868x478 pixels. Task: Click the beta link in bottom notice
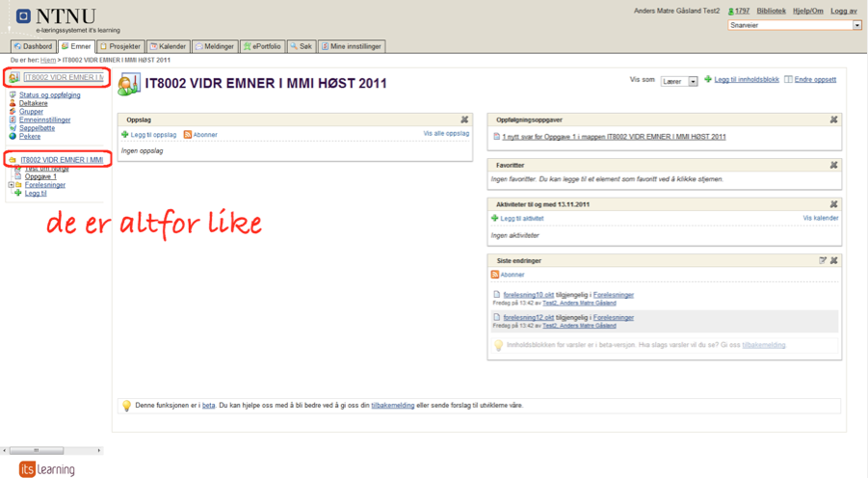tap(208, 406)
